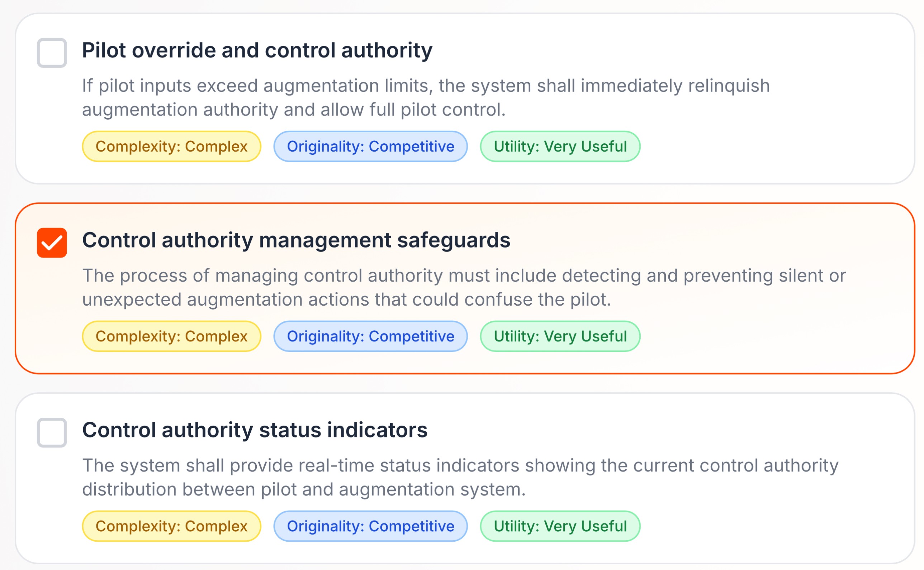Click Originality: Competitive tag in status indicators card

370,526
